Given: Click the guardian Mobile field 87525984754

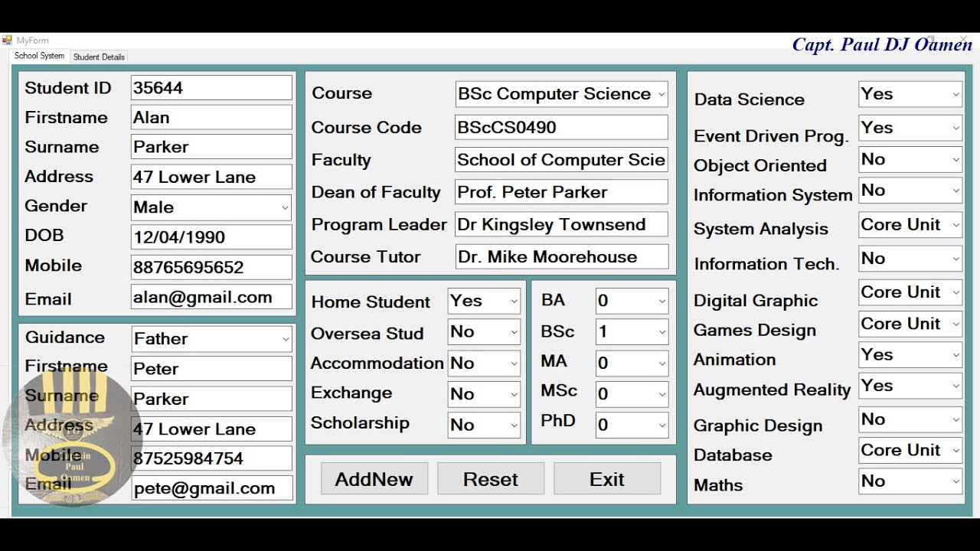Looking at the screenshot, I should [211, 458].
